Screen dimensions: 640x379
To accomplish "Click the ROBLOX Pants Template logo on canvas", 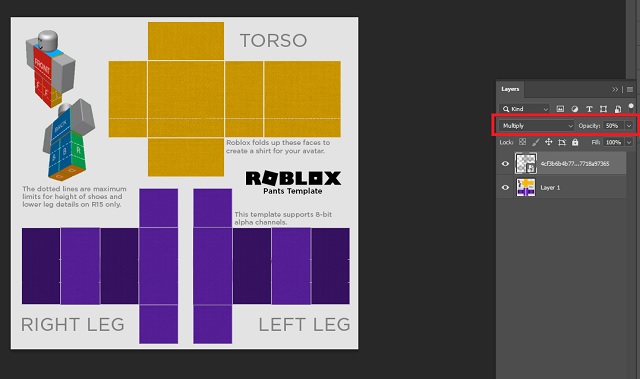I will 293,183.
